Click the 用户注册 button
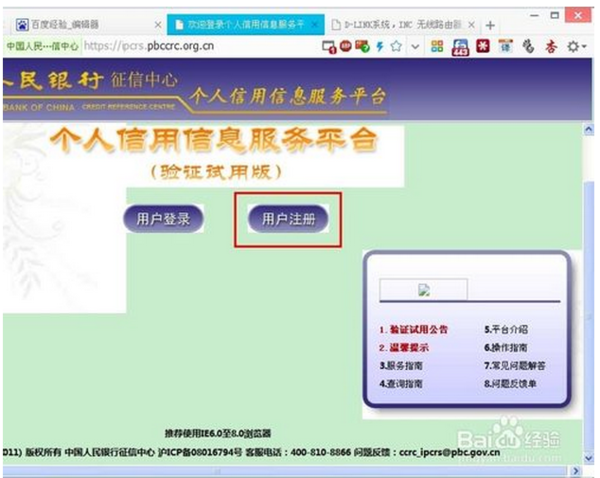Viewport: 600px width, 478px height. pos(288,219)
